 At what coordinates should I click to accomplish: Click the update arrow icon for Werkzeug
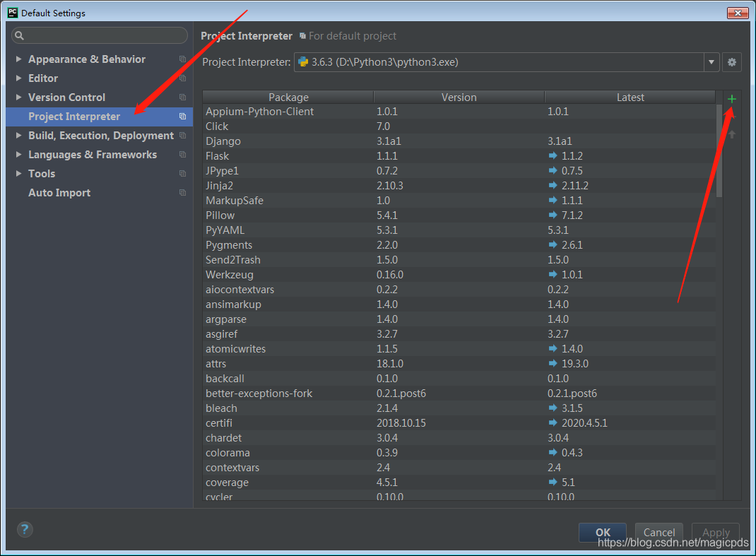click(553, 274)
